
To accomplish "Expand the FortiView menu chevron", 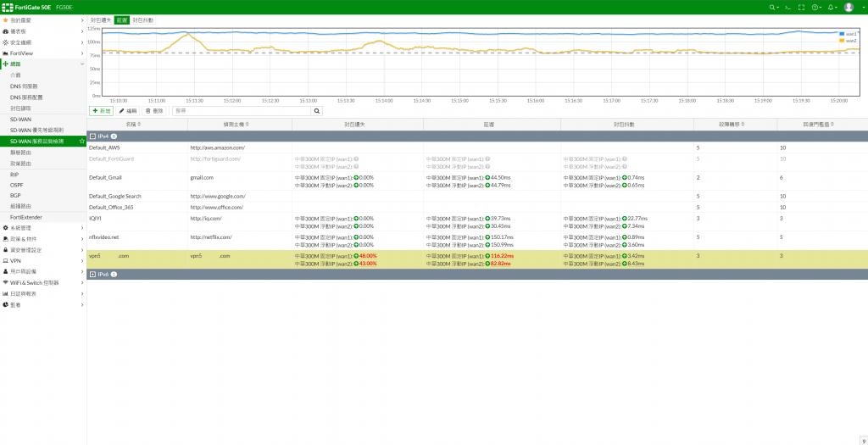I will [82, 53].
